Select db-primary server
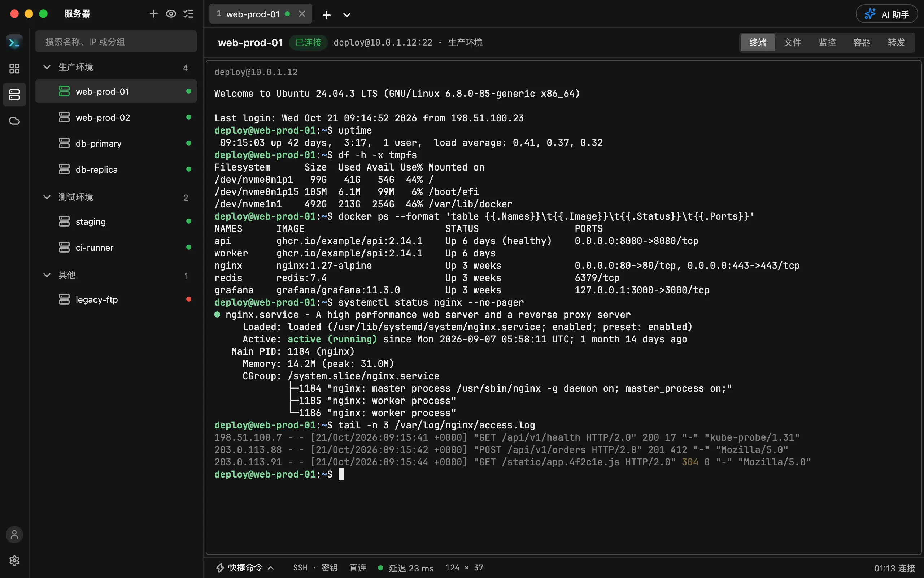The height and width of the screenshot is (578, 924). coord(116,143)
